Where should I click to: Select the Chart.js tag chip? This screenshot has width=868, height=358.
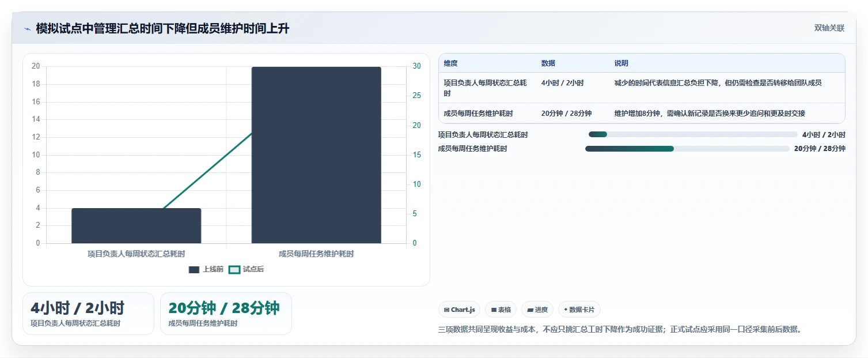coord(459,310)
